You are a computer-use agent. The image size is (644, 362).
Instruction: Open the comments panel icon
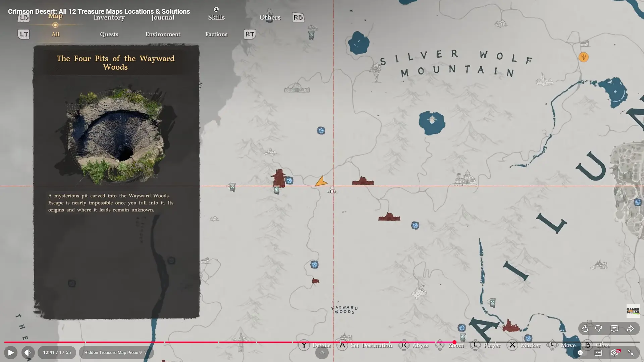614,329
